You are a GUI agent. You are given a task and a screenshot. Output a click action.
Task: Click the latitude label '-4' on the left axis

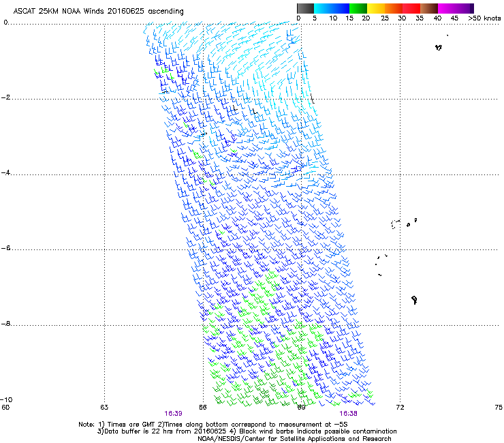[5, 172]
